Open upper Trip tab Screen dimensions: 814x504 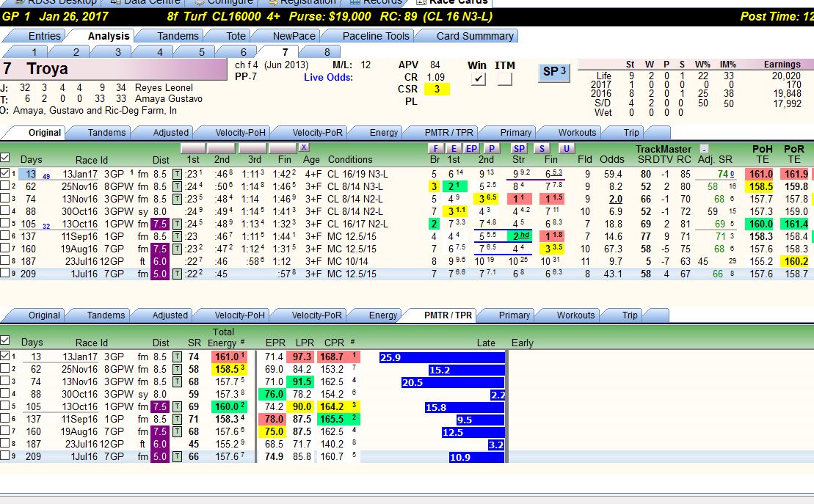(x=631, y=132)
